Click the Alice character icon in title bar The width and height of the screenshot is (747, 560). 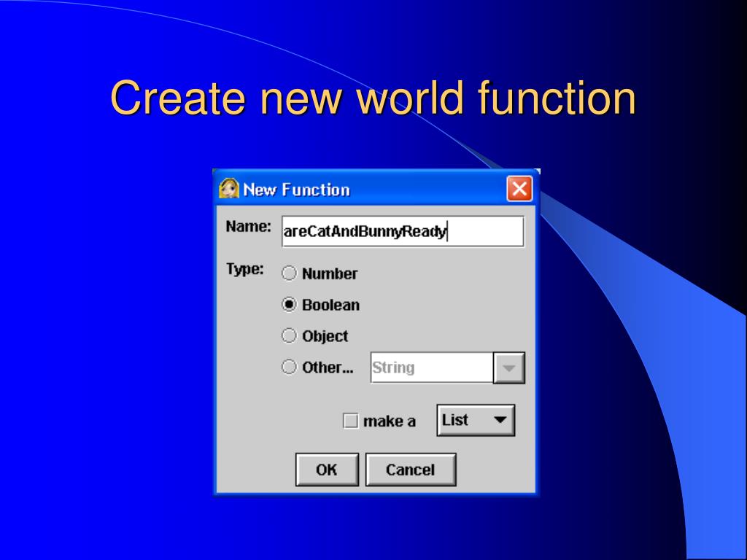(x=228, y=189)
